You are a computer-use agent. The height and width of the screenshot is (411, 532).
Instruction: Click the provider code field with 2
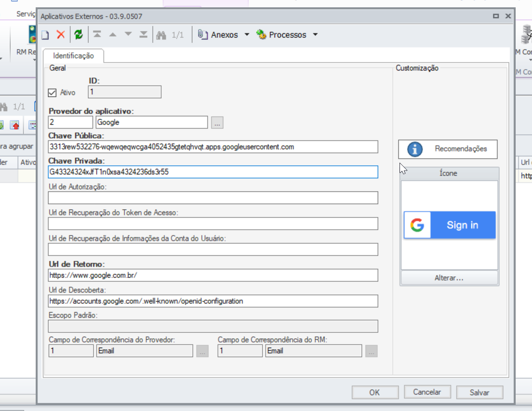[70, 122]
